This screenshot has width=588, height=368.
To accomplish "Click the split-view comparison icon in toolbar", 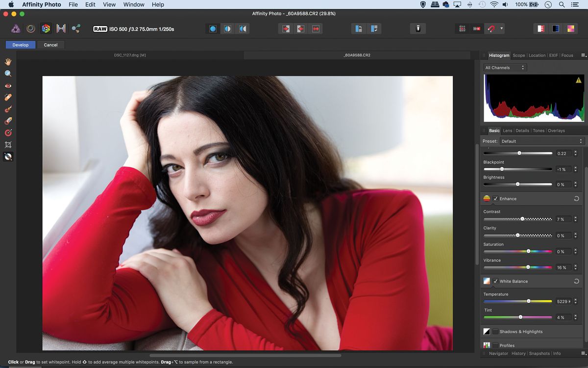I will click(x=227, y=28).
